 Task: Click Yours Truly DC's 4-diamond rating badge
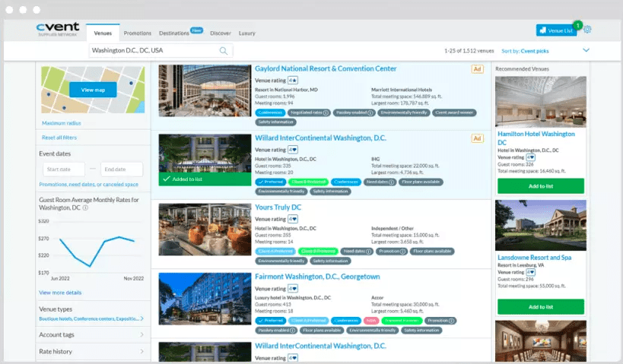(x=293, y=219)
